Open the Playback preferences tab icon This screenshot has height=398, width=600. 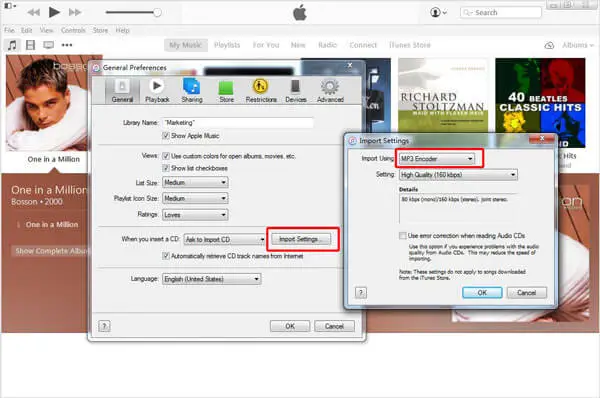coord(157,86)
